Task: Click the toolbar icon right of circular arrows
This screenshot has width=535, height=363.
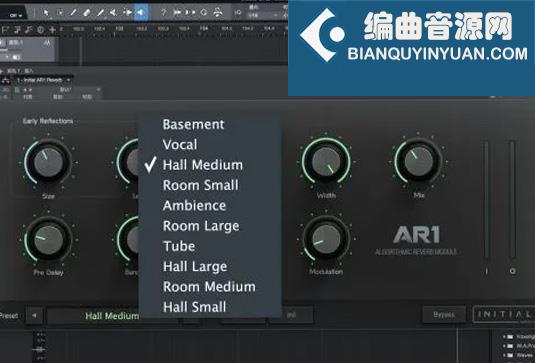Action: [x=217, y=13]
